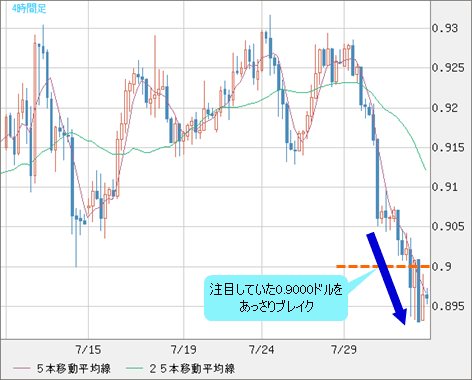
Task: Click the last small blue candlestick
Action: click(427, 296)
